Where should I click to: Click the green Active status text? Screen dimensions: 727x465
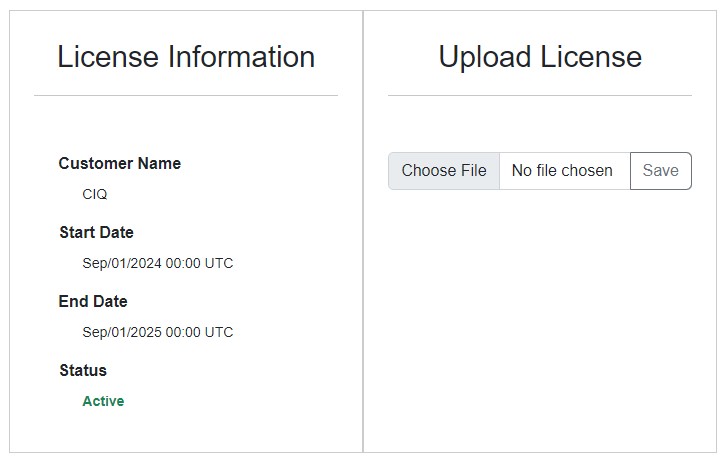click(x=103, y=401)
